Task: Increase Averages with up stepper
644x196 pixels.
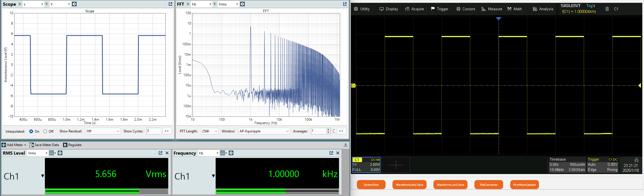Action: coord(328,130)
